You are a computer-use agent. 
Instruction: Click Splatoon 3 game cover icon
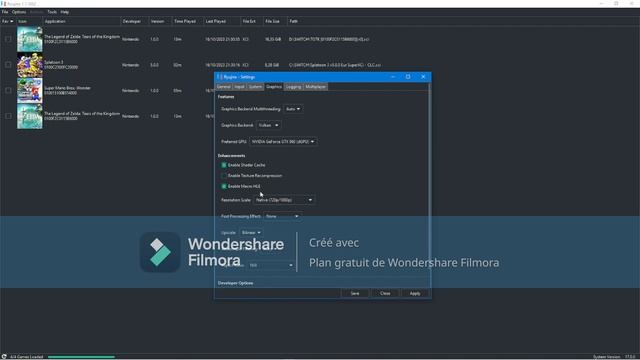point(29,65)
